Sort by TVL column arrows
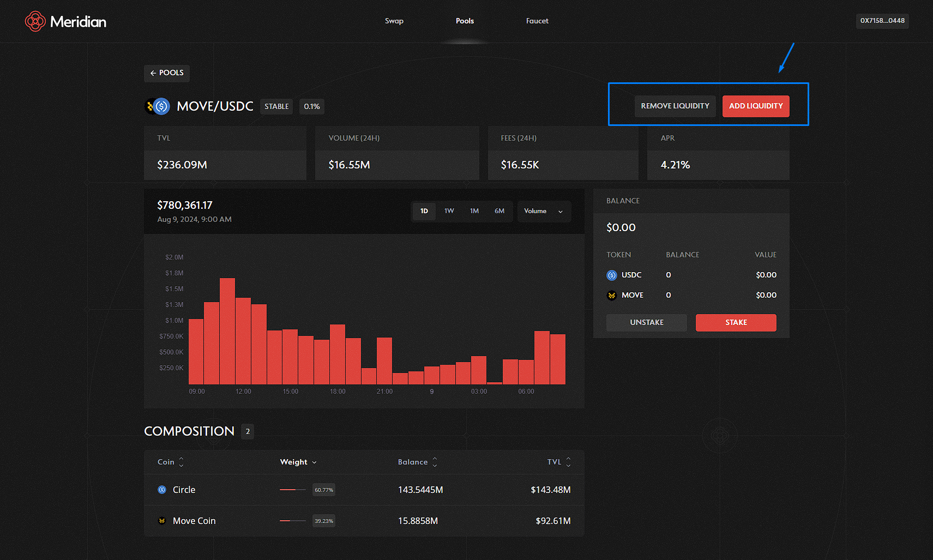This screenshot has width=933, height=560. (x=568, y=462)
